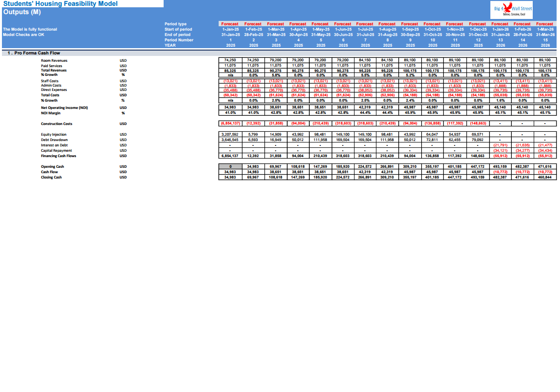Select the '1 . Pro Forma Cash Flow' section header
Screen dimensions: 560x392
(x=34, y=53)
